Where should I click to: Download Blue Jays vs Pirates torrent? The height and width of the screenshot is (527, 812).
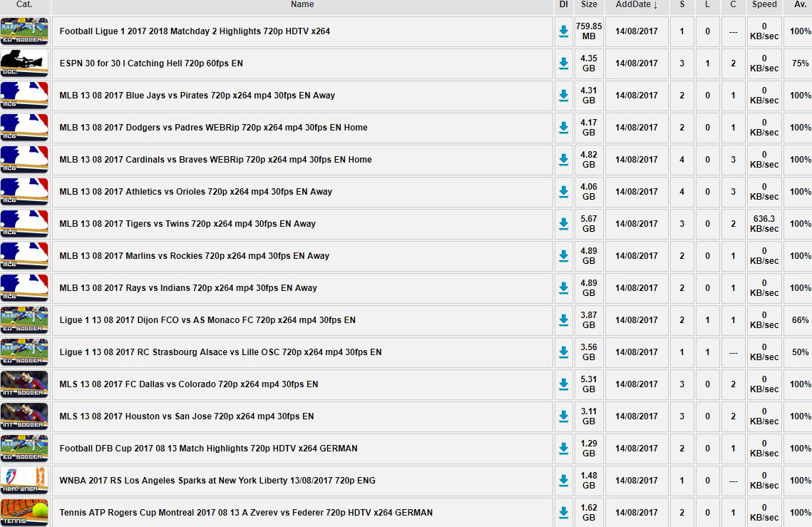coord(563,96)
